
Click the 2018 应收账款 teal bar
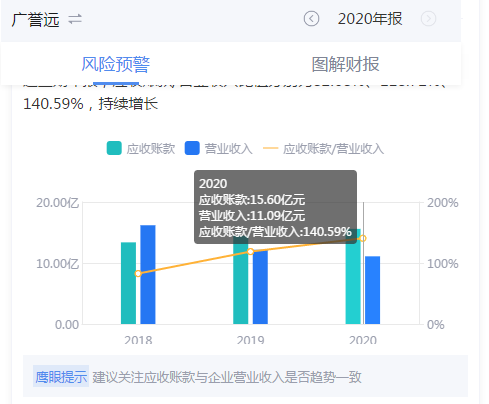pyautogui.click(x=128, y=283)
